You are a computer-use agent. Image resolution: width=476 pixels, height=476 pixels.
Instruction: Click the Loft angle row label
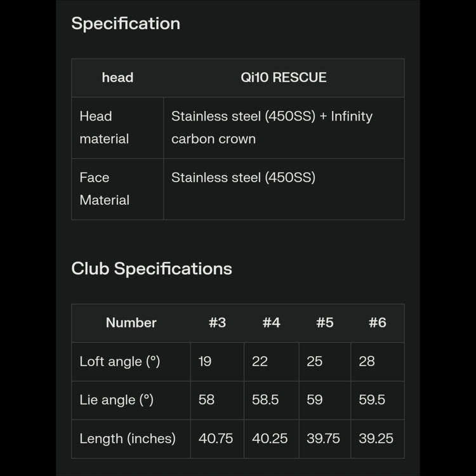click(x=119, y=361)
